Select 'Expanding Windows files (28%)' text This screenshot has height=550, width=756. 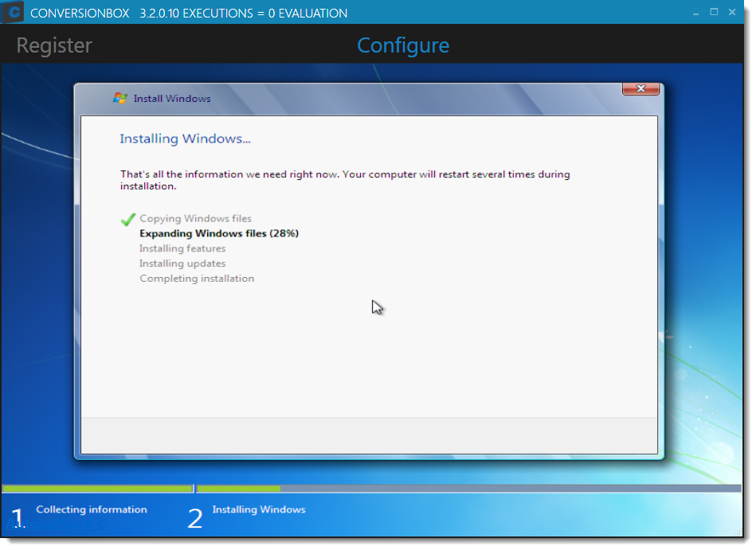(219, 233)
